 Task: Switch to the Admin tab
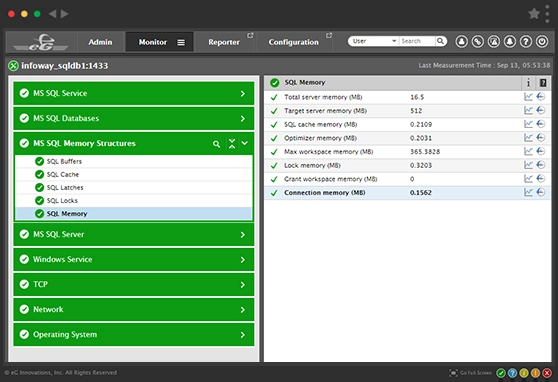point(100,42)
